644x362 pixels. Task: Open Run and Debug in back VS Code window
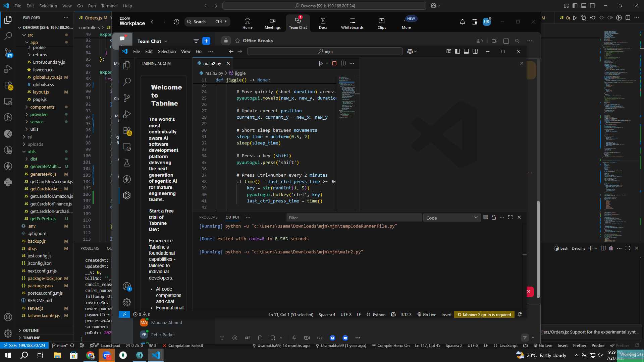(x=8, y=69)
